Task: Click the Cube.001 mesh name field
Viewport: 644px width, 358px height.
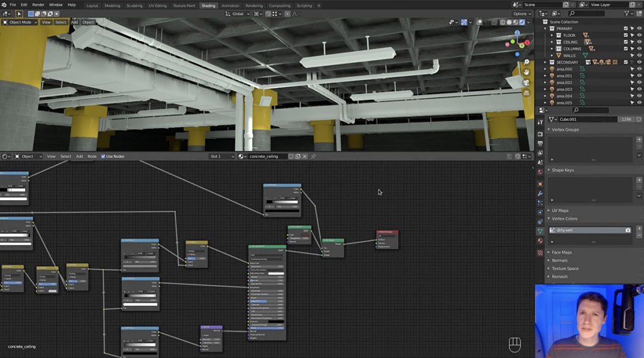Action: [588, 119]
